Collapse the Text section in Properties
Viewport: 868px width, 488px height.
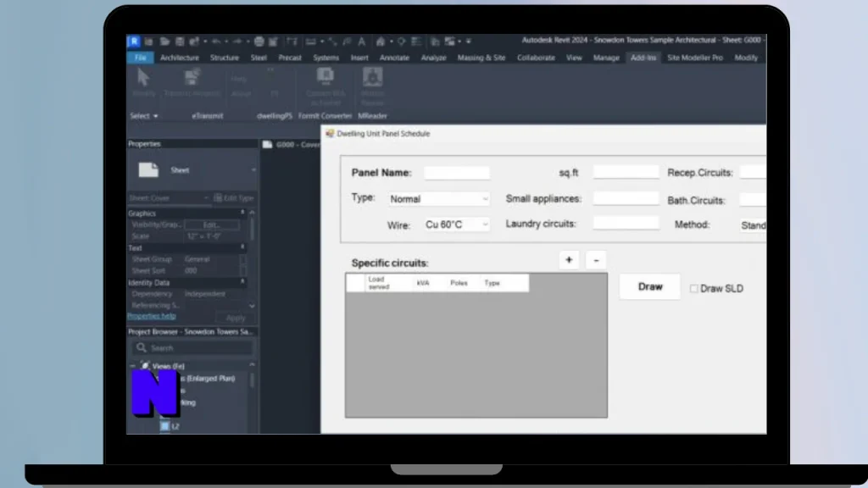[x=242, y=248]
